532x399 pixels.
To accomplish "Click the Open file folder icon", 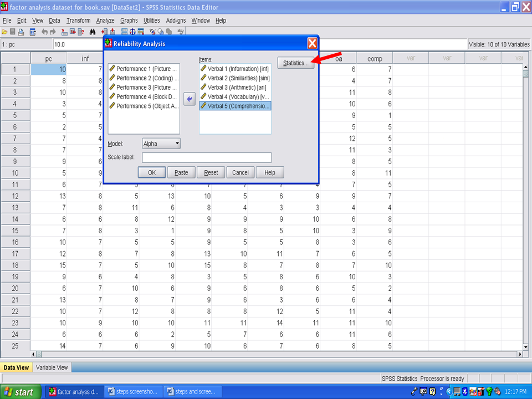I will click(4, 32).
